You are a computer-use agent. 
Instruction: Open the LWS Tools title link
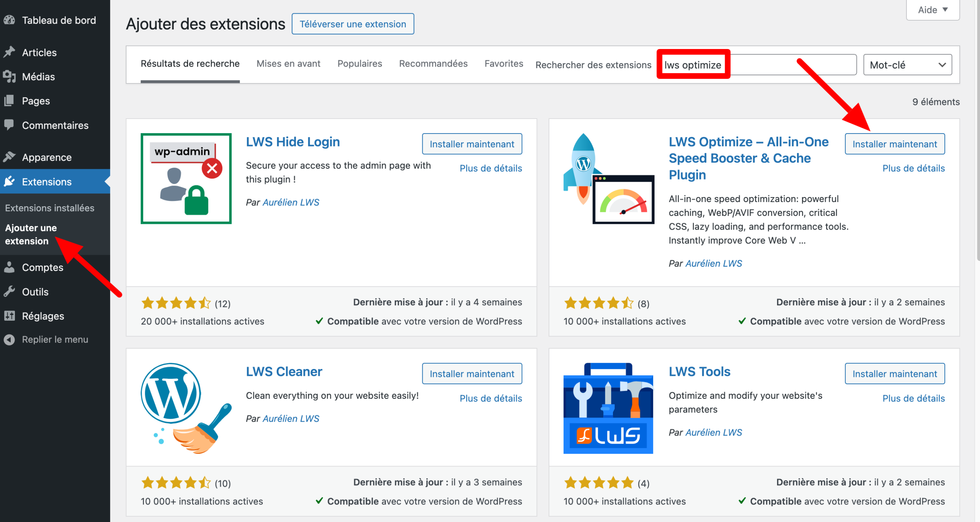coord(699,371)
